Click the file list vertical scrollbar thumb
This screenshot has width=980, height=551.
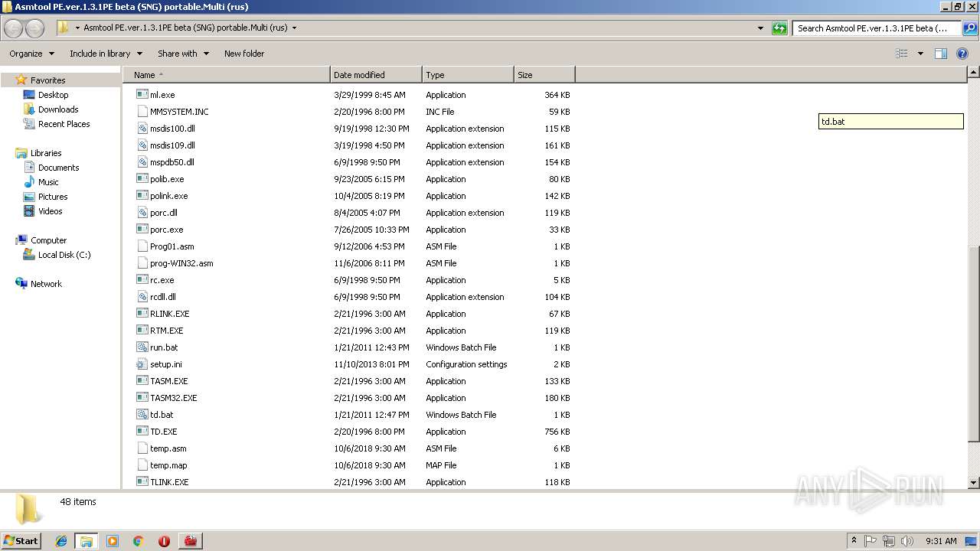[973, 343]
